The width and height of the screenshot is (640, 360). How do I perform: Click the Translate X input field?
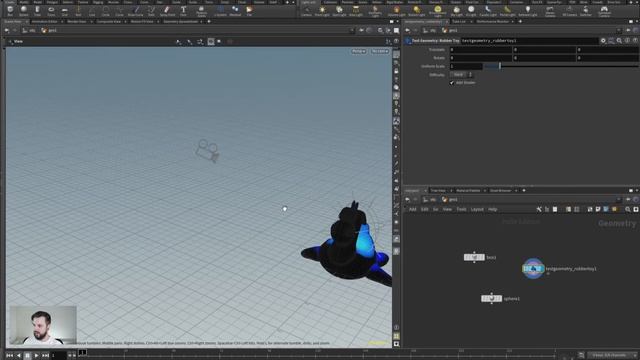[481, 50]
